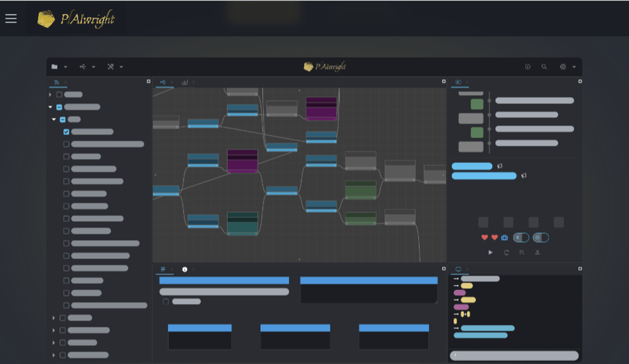Viewport: 629px width, 364px height.
Task: Select the info circle tab in the bottom panel
Action: pyautogui.click(x=185, y=269)
